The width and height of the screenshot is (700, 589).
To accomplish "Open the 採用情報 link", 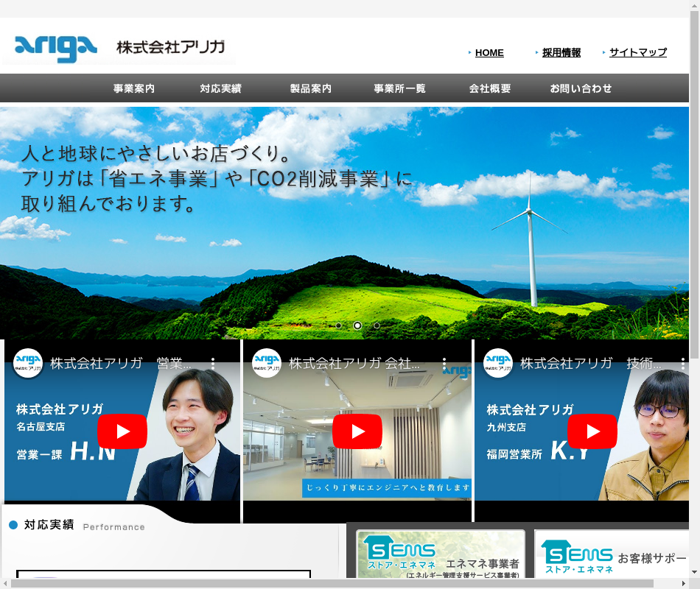I will (561, 53).
